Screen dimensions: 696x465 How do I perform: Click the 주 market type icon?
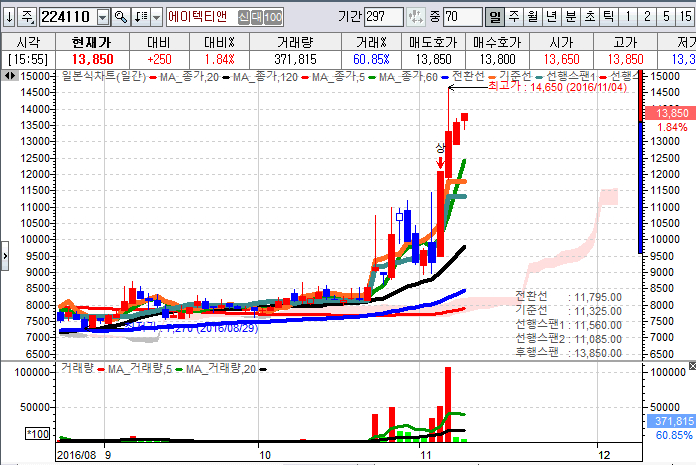click(27, 17)
